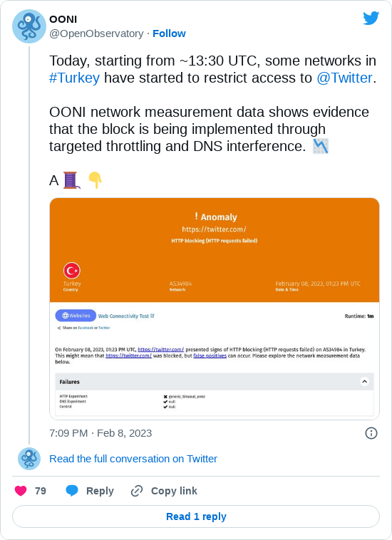392x540 pixels.
Task: Collapse the Failures section chevron
Action: tap(364, 382)
